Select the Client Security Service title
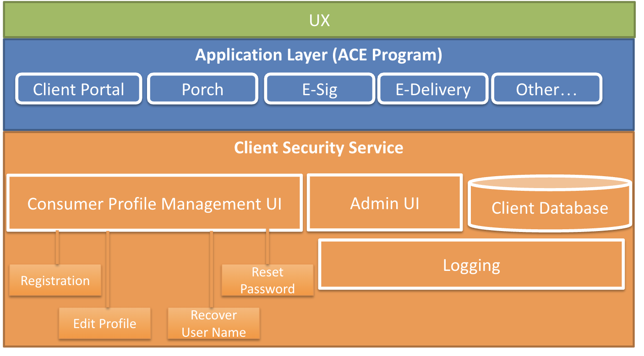Viewport: 644px width, 356px height. click(x=319, y=148)
